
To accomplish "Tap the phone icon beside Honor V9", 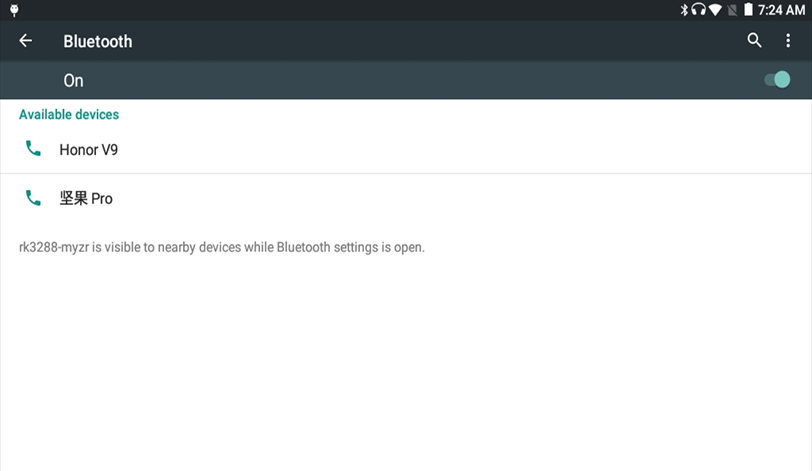I will [x=33, y=149].
